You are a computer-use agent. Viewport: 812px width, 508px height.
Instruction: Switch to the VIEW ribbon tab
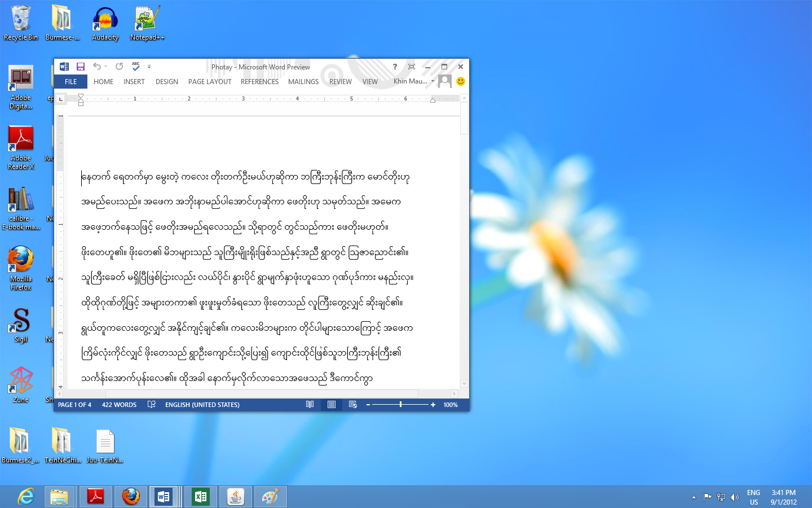370,82
